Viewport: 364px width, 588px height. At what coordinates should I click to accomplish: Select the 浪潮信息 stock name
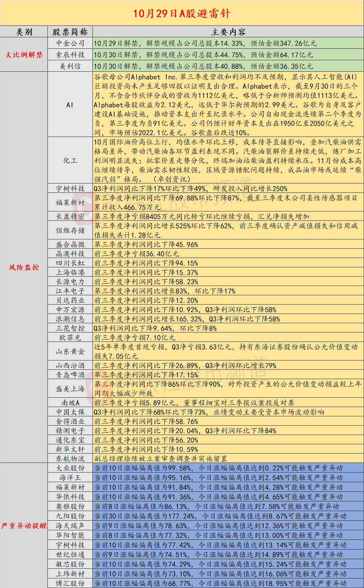pyautogui.click(x=70, y=319)
